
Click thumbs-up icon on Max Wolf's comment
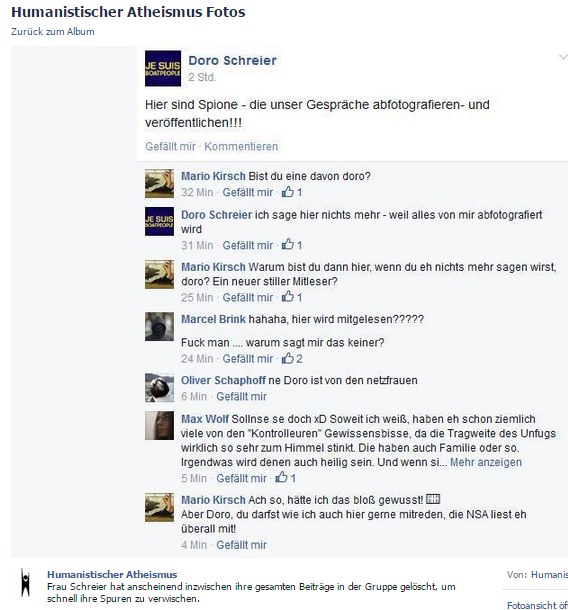point(281,477)
